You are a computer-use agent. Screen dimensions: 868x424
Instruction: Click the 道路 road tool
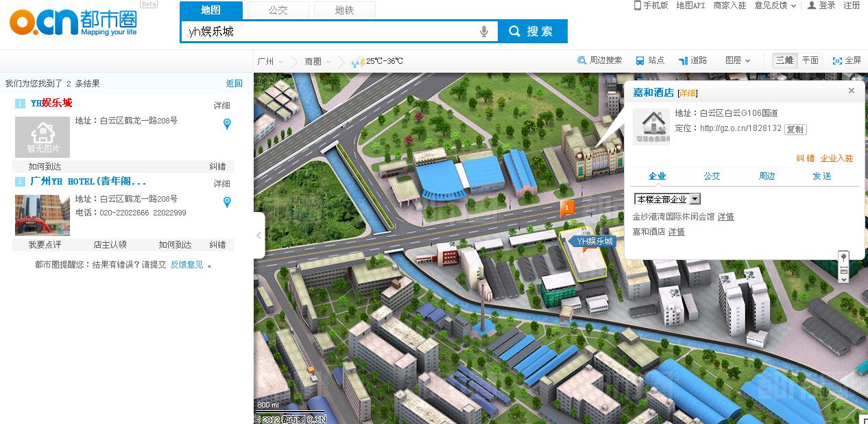(692, 60)
